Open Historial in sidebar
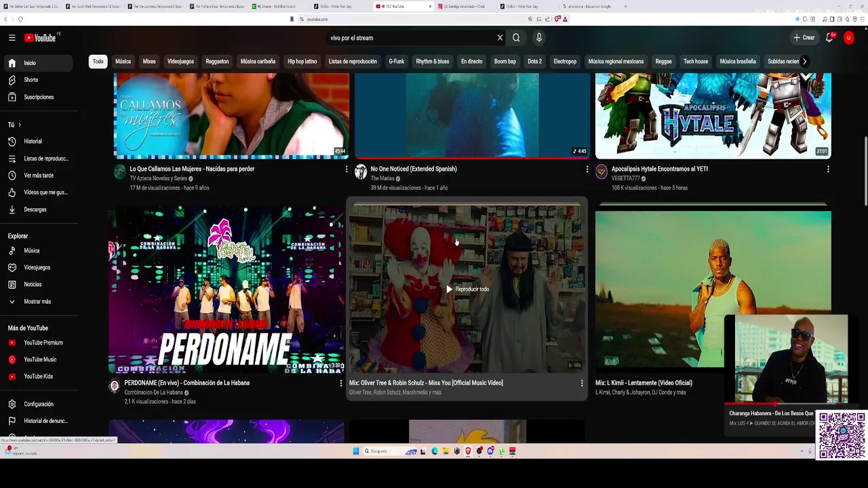 tap(39, 142)
